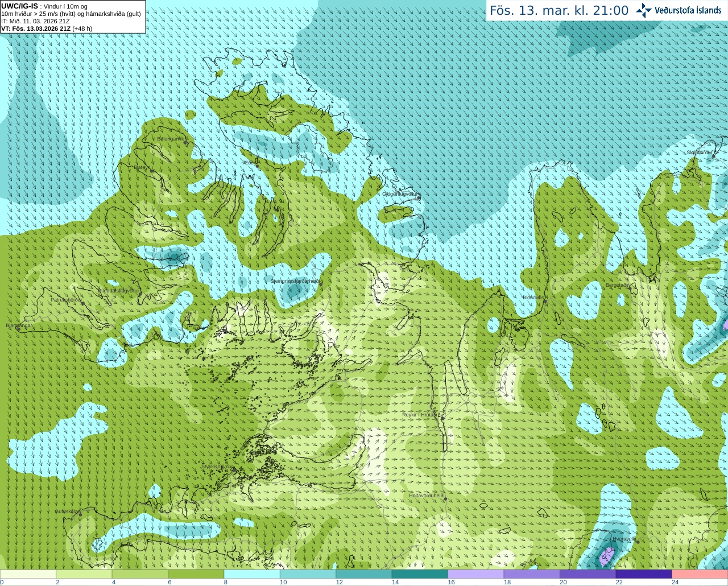Select the 18–20 m/s purple swatch

pos(532,574)
